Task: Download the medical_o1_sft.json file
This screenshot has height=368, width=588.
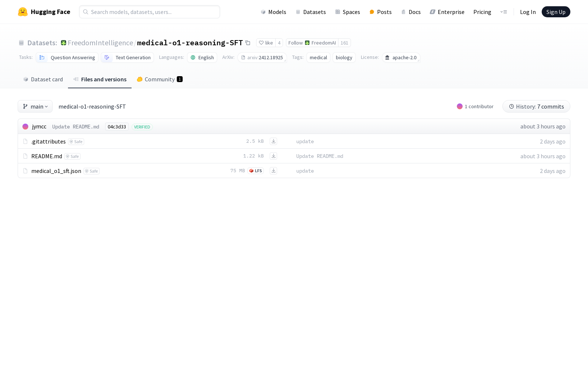Action: click(273, 170)
